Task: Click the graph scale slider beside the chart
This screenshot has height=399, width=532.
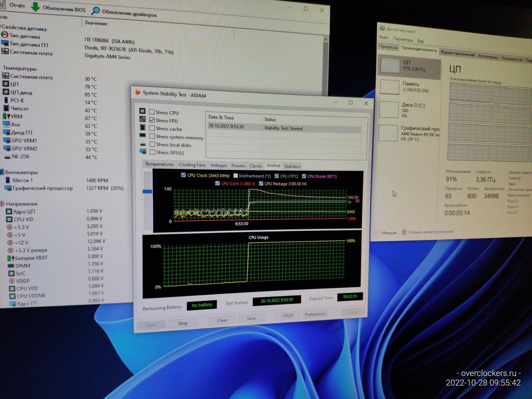Action: coord(148,192)
